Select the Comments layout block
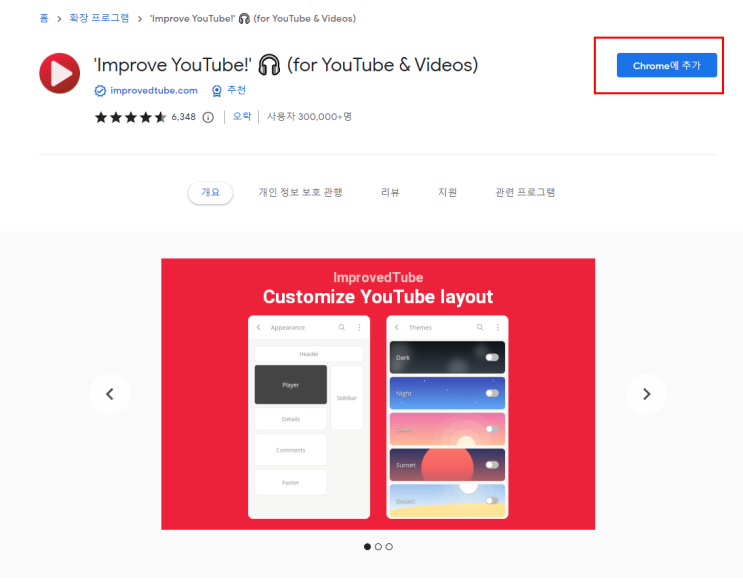 click(290, 450)
